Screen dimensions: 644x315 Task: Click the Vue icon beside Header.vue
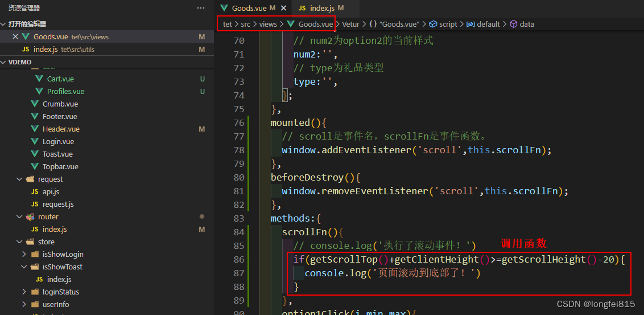(35, 129)
